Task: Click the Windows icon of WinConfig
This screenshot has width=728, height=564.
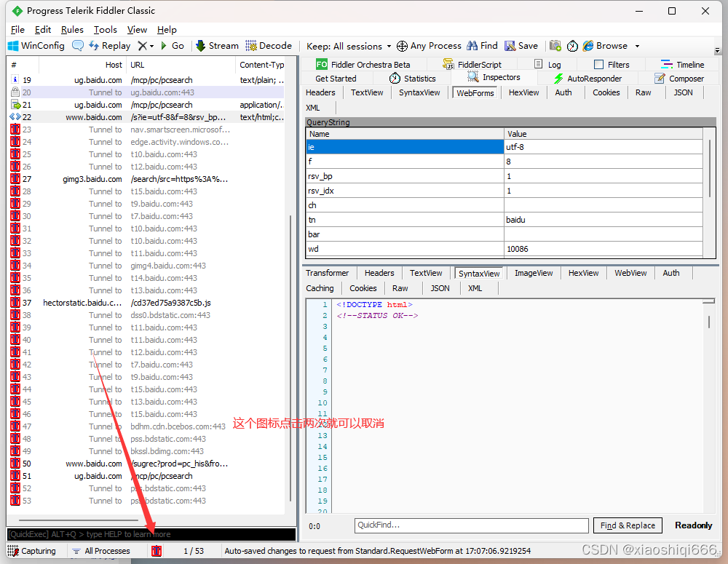Action: pyautogui.click(x=13, y=46)
